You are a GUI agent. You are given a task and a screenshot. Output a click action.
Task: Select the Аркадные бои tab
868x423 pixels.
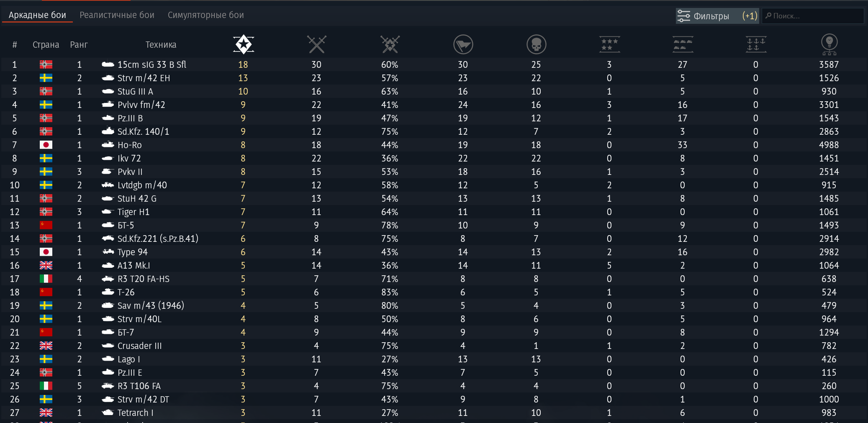pos(37,15)
